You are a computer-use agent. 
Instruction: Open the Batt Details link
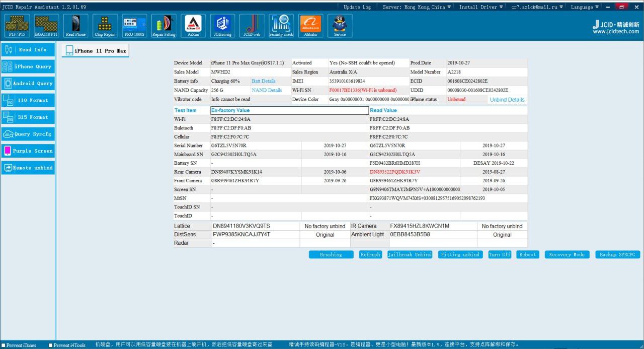click(264, 81)
